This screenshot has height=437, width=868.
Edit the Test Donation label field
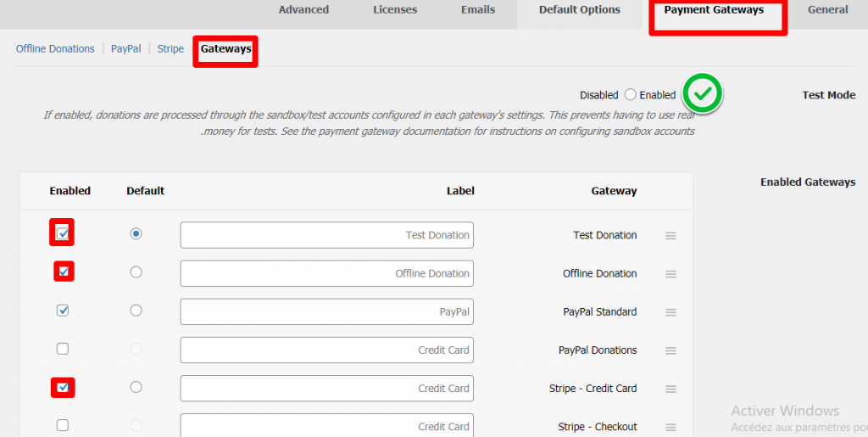(x=326, y=235)
